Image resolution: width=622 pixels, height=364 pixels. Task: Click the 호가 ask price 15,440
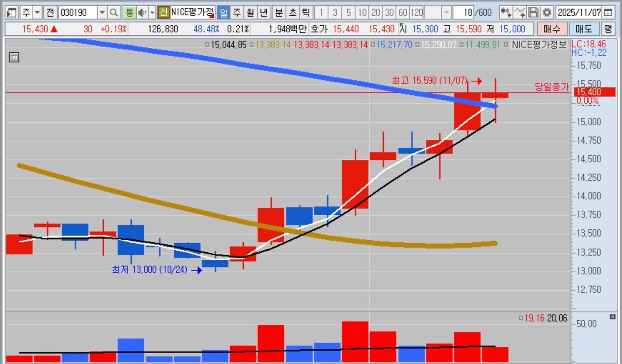coord(346,29)
